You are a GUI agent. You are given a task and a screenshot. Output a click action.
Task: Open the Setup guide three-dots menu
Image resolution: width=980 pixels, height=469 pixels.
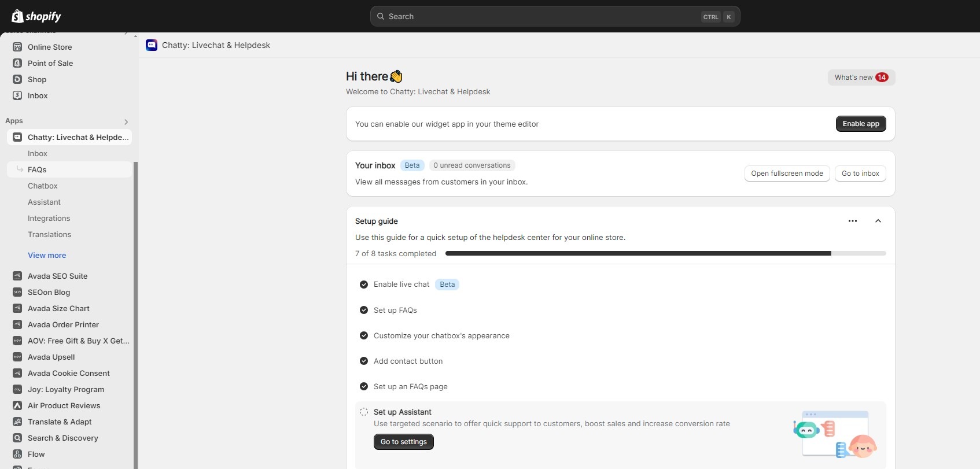tap(852, 221)
